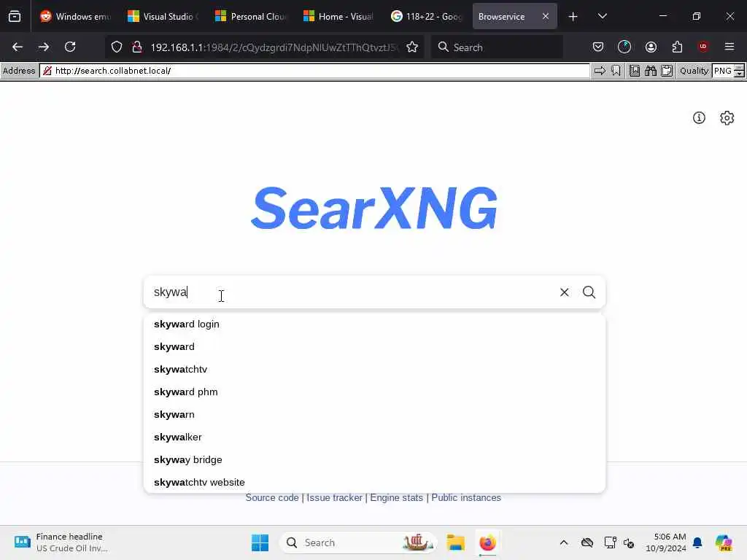747x560 pixels.
Task: Go forward with Firefox forward arrow
Action: tap(43, 47)
